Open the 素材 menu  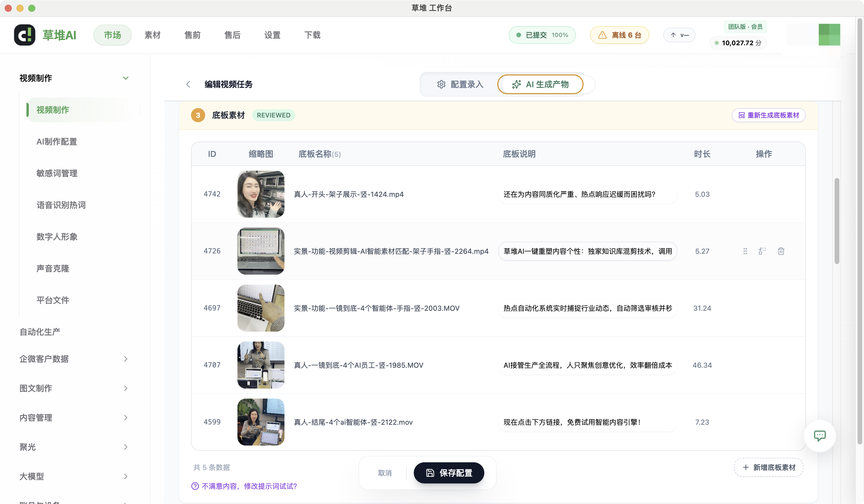pyautogui.click(x=152, y=35)
